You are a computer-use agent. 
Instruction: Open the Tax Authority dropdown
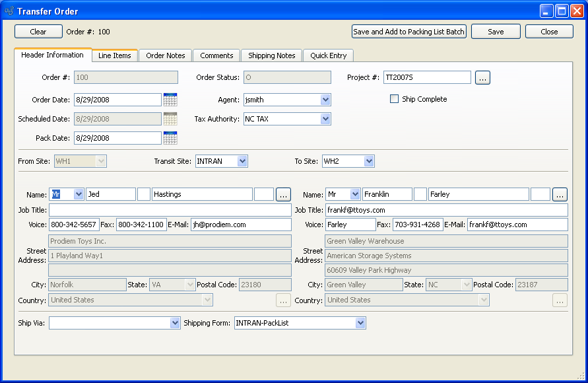325,119
